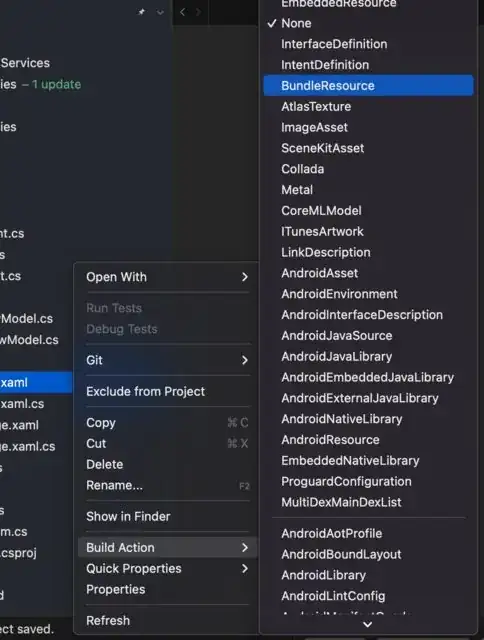This screenshot has height=640, width=484.
Task: Click Exclude from Project
Action: pos(167,391)
